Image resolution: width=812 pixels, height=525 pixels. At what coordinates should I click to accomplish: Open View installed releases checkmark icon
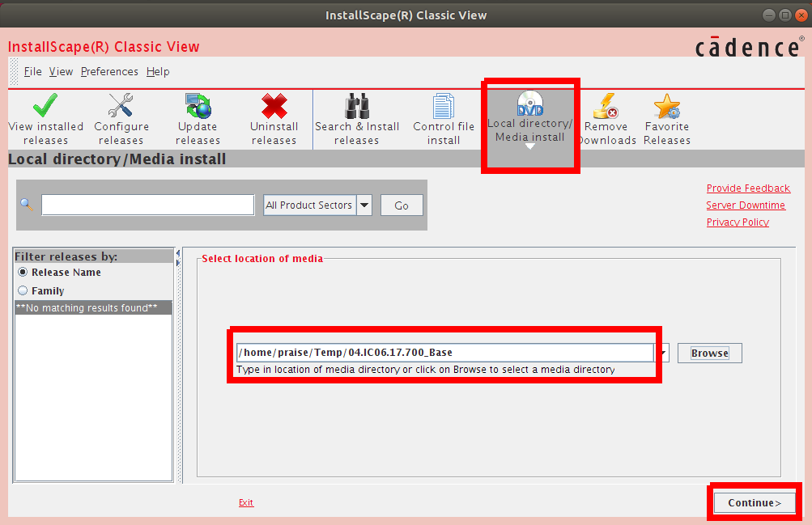click(45, 106)
